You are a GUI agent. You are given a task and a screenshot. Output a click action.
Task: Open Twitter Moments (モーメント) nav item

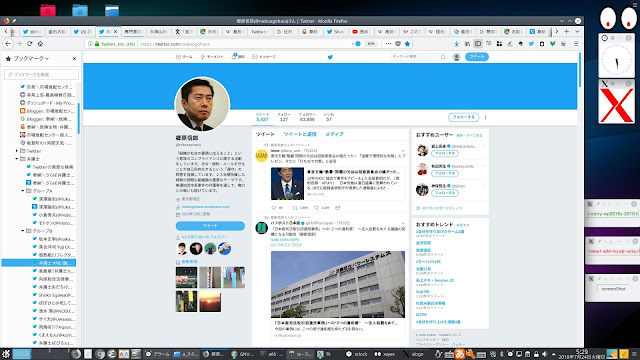point(212,57)
